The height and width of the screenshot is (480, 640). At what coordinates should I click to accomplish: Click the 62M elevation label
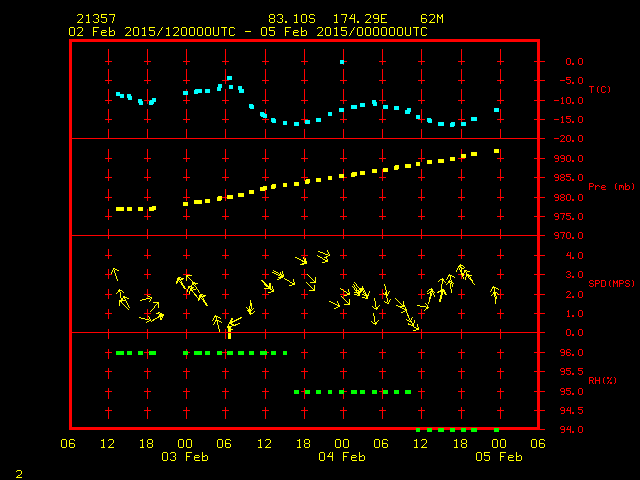pos(433,19)
